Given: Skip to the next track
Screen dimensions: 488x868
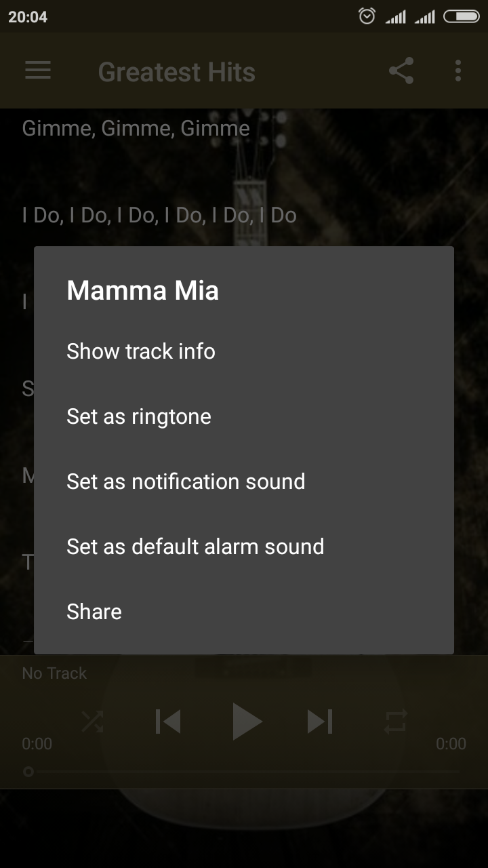Looking at the screenshot, I should pos(319,722).
